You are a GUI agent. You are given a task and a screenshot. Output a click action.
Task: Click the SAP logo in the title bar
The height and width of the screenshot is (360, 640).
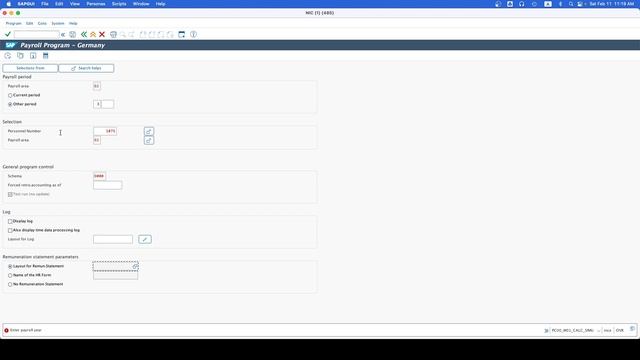pyautogui.click(x=10, y=45)
